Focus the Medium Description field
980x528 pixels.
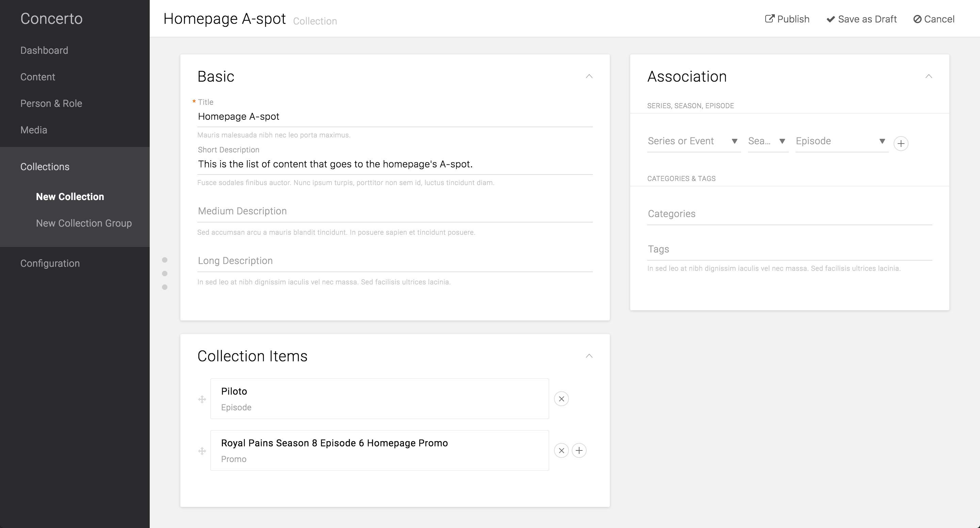pyautogui.click(x=394, y=211)
